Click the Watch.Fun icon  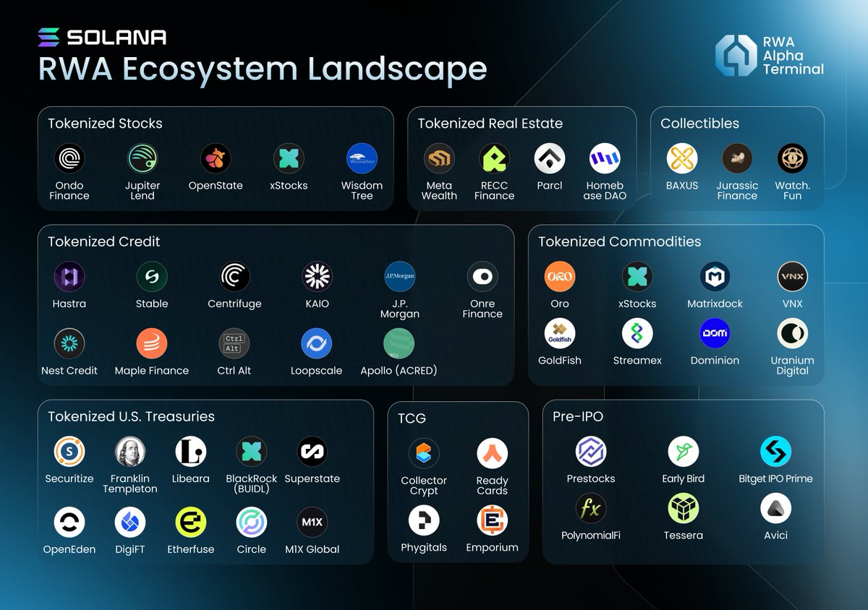[x=792, y=158]
